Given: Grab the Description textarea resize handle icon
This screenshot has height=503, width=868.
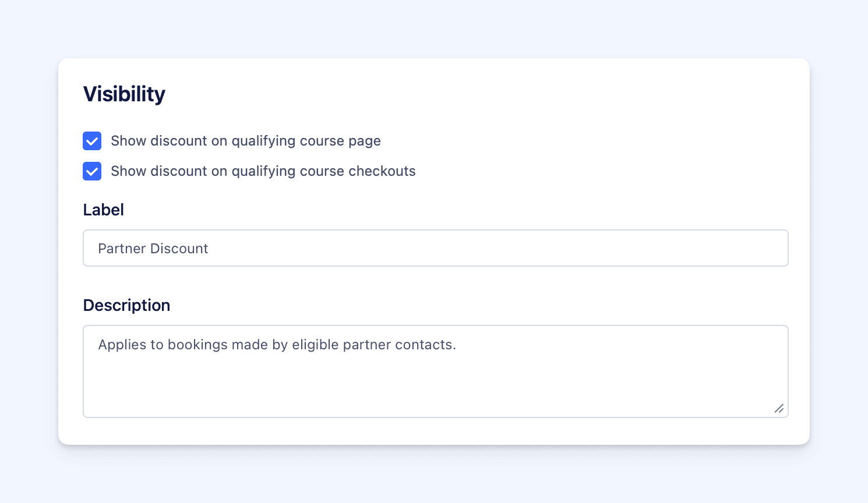Looking at the screenshot, I should pos(779,409).
